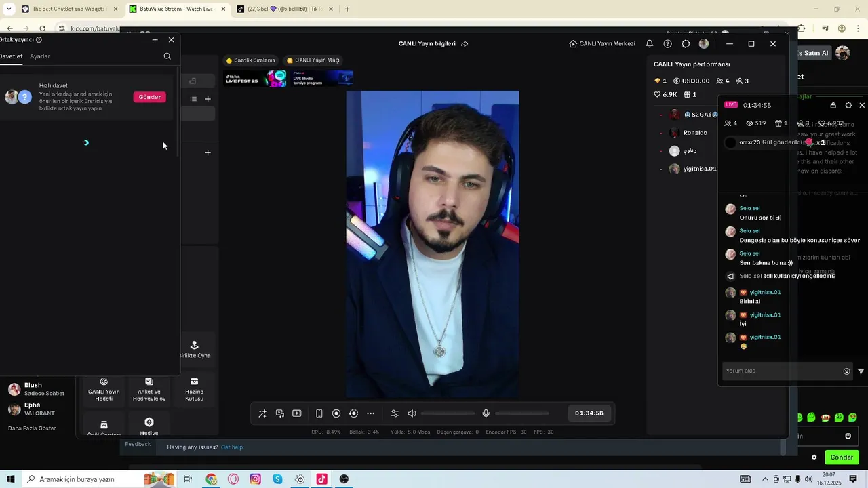This screenshot has height=488, width=868.
Task: Click Daha Fazla Göster
Action: [32, 428]
